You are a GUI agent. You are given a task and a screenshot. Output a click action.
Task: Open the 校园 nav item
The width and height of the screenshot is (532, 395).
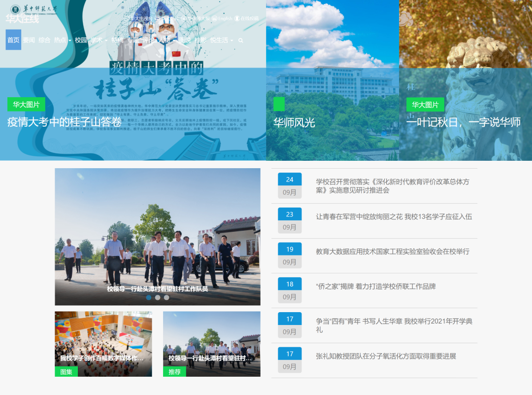coord(81,40)
